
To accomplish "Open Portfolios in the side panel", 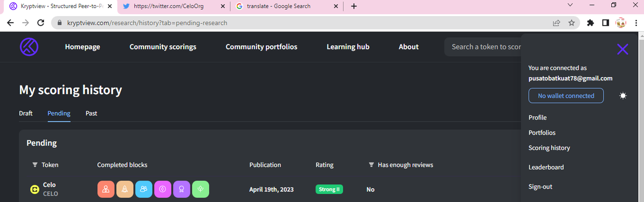I will [x=542, y=133].
